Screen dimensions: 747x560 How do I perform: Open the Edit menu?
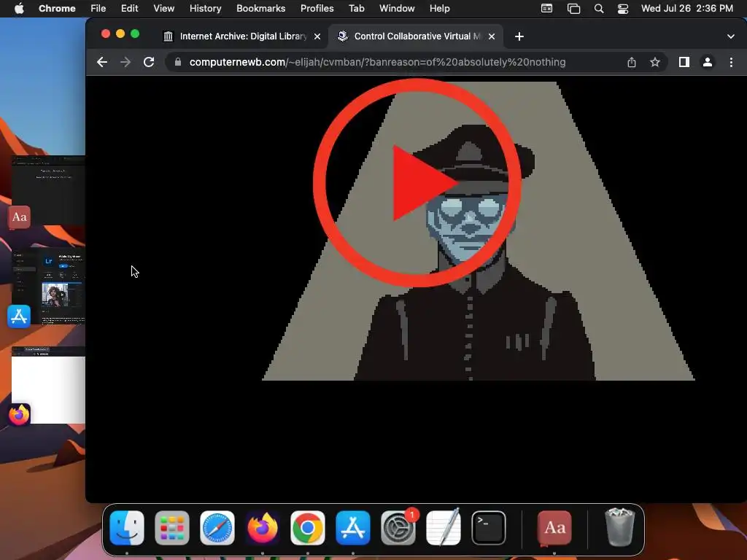tap(129, 9)
